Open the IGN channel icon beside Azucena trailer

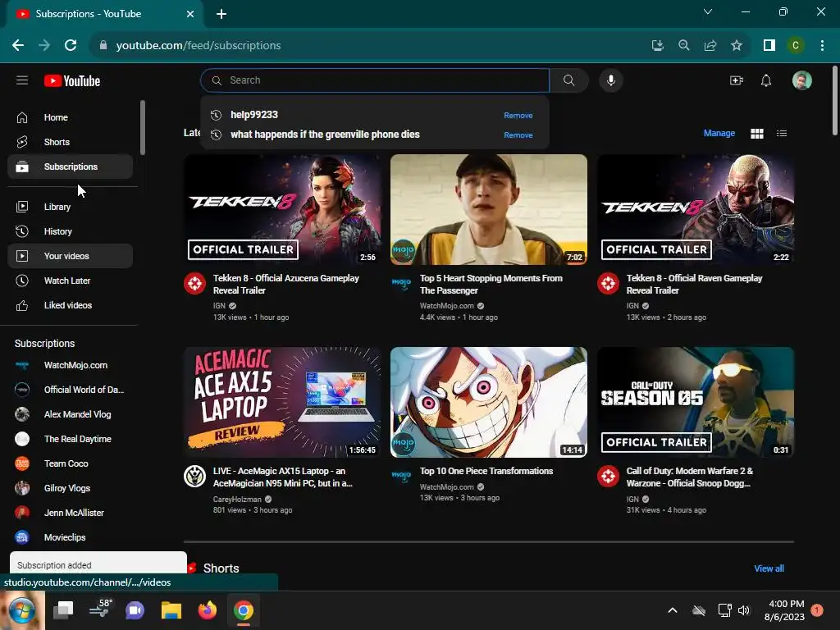click(x=194, y=283)
